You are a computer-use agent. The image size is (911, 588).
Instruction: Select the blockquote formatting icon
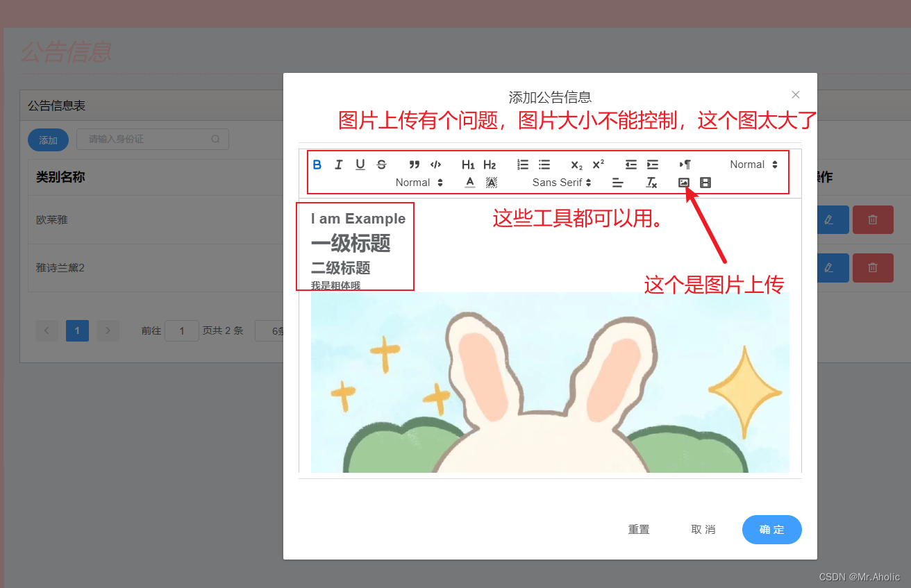[x=413, y=165]
